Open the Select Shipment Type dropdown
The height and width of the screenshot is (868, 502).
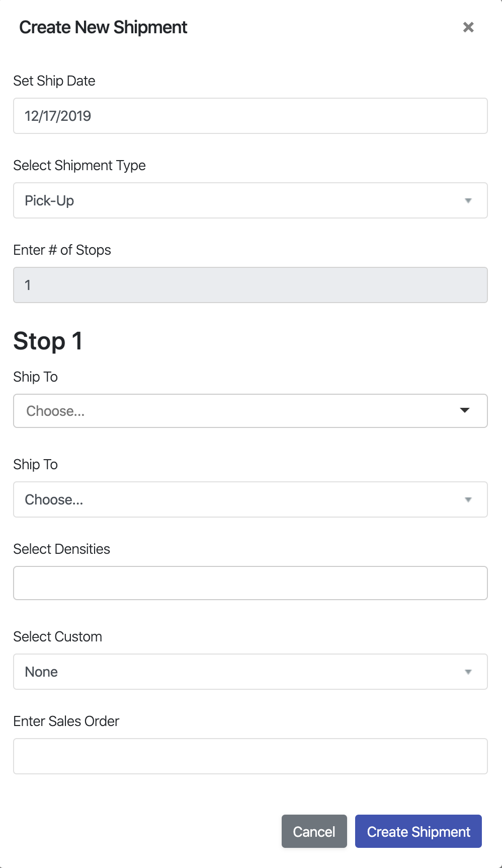click(x=250, y=200)
